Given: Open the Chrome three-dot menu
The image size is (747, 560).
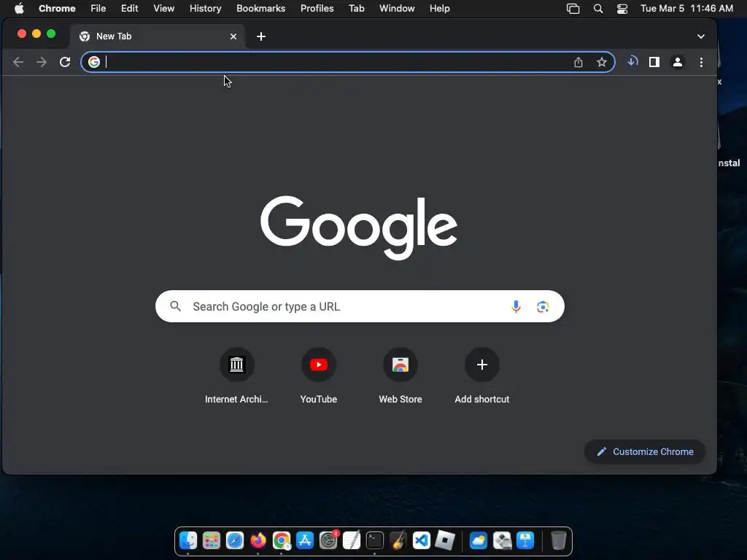Looking at the screenshot, I should point(701,62).
